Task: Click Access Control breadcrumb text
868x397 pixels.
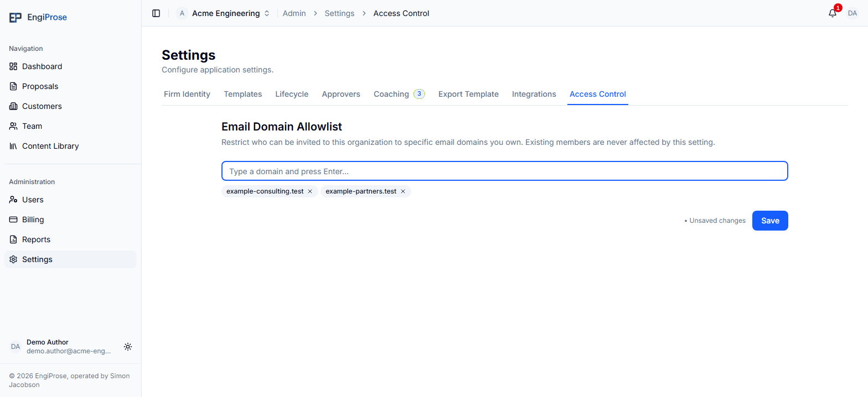Action: 401,13
